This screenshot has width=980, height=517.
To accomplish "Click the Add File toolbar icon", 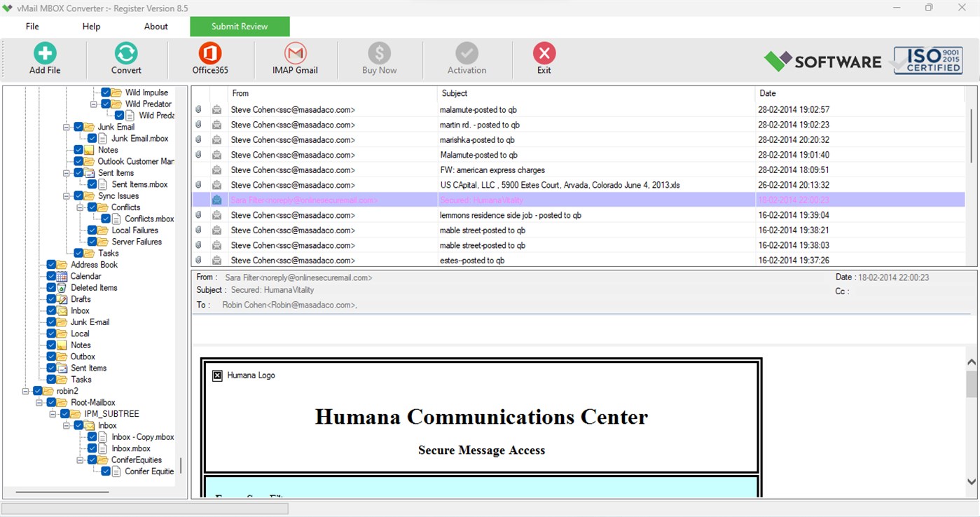I will click(44, 57).
